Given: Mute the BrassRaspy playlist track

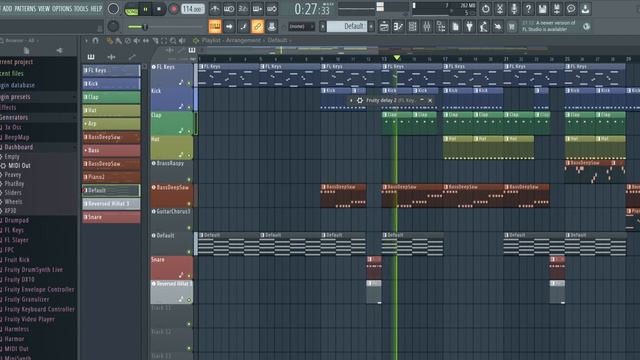Looking at the screenshot, I should coord(189,180).
